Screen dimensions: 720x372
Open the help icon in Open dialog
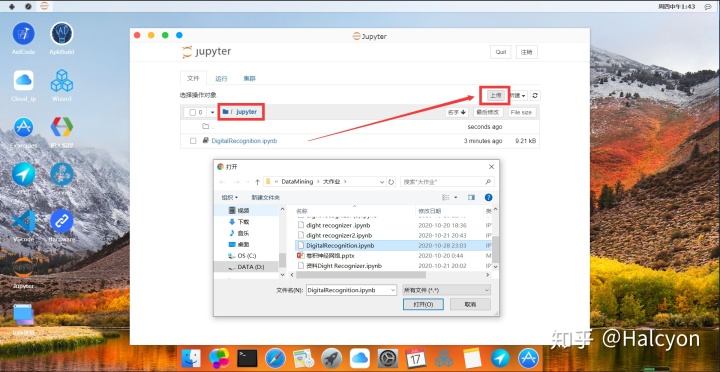pos(489,197)
